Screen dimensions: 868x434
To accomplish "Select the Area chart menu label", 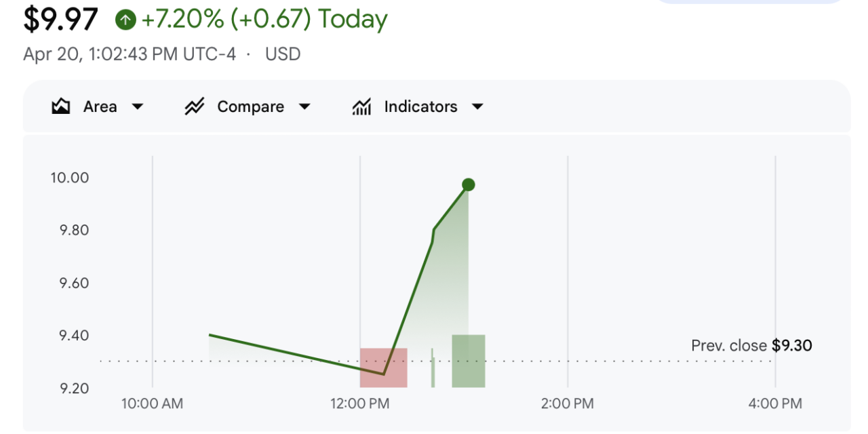I will click(x=100, y=106).
